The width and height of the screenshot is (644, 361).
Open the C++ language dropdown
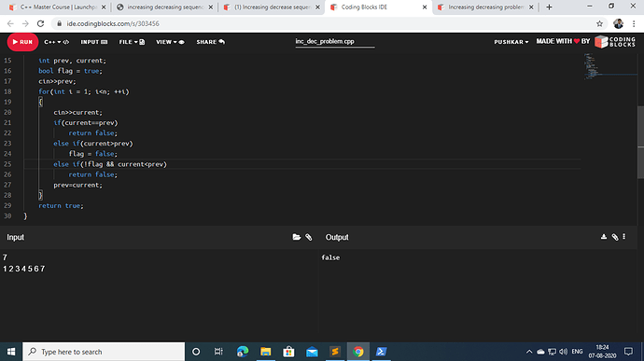(x=56, y=42)
